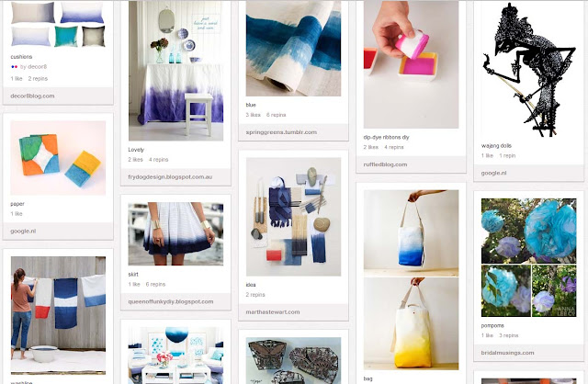
Task: Visit the springgreens.tumblr.com source link
Action: [x=281, y=132]
